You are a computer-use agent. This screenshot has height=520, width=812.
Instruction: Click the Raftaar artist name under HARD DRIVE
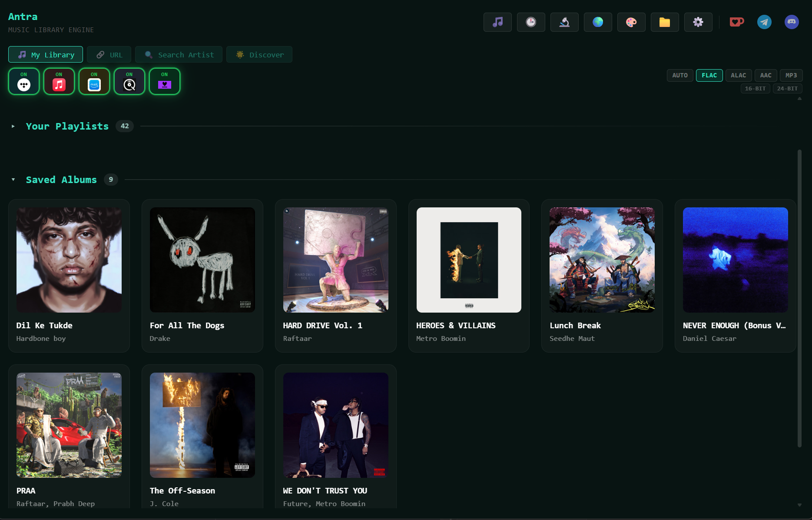pyautogui.click(x=298, y=339)
